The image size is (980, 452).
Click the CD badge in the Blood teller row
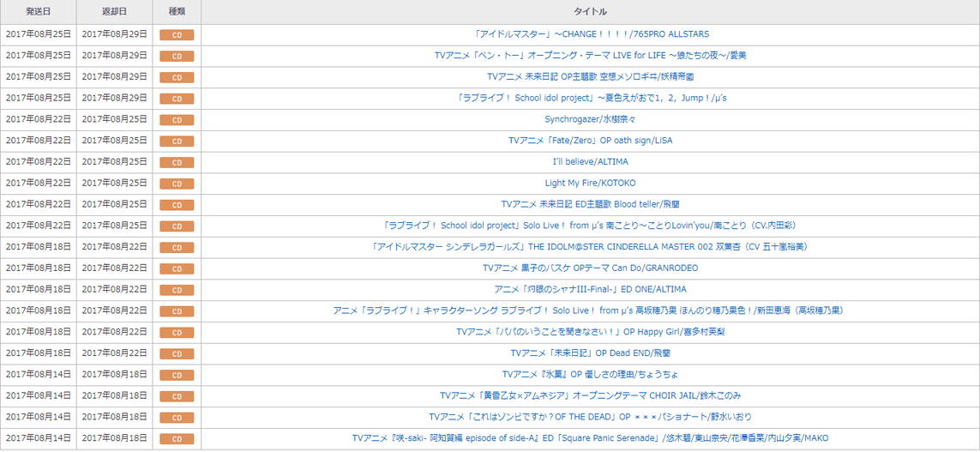[177, 205]
